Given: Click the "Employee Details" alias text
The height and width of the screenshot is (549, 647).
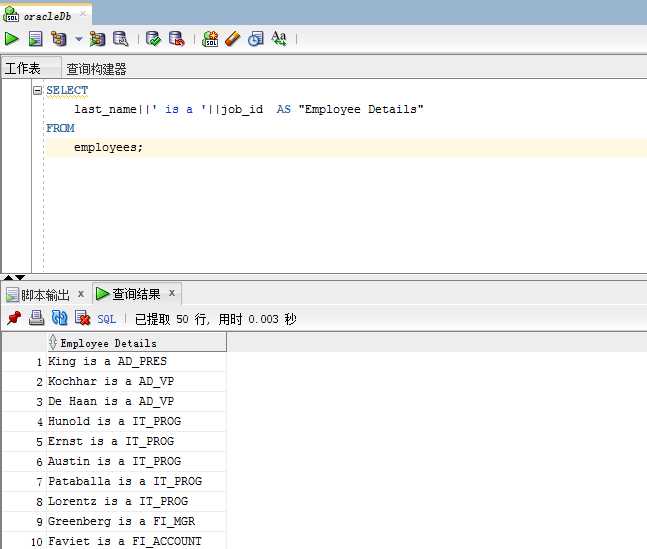Looking at the screenshot, I should [x=361, y=109].
